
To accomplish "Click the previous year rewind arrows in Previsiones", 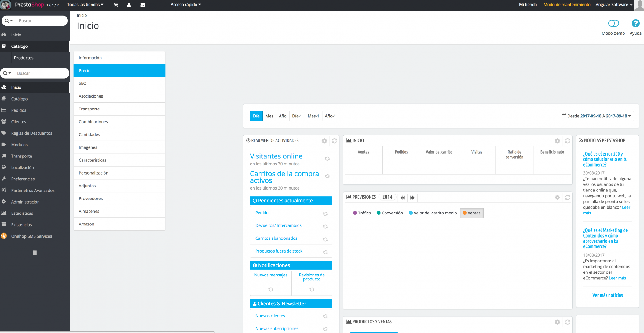I will [402, 198].
